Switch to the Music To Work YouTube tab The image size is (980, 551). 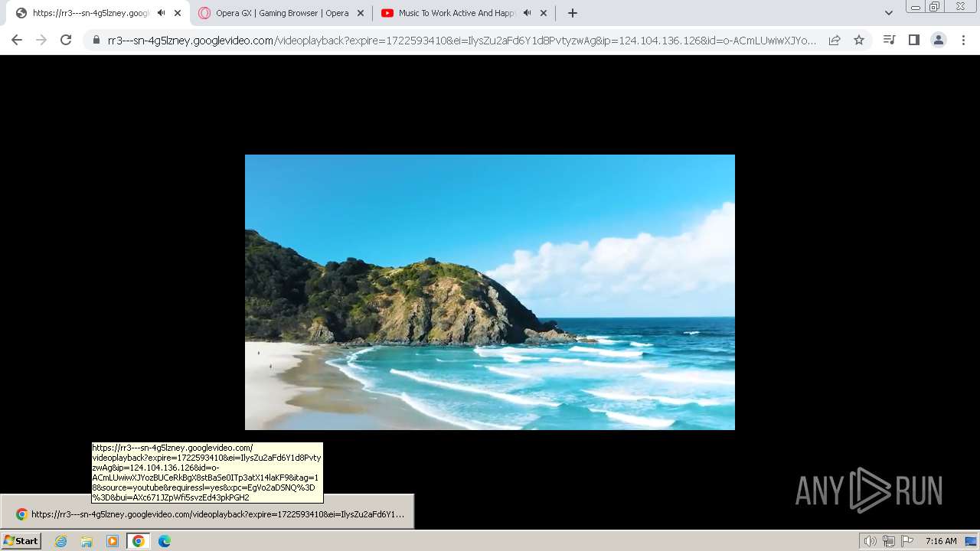click(465, 13)
